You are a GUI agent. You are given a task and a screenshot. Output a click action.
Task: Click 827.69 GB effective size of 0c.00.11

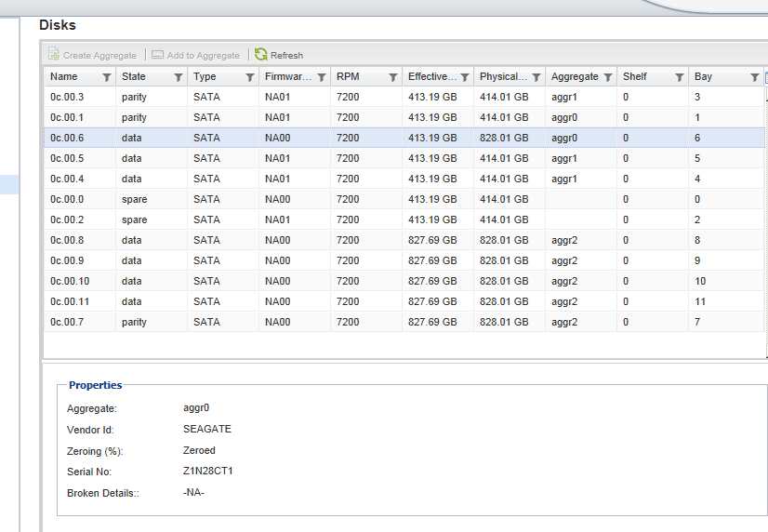click(x=432, y=301)
